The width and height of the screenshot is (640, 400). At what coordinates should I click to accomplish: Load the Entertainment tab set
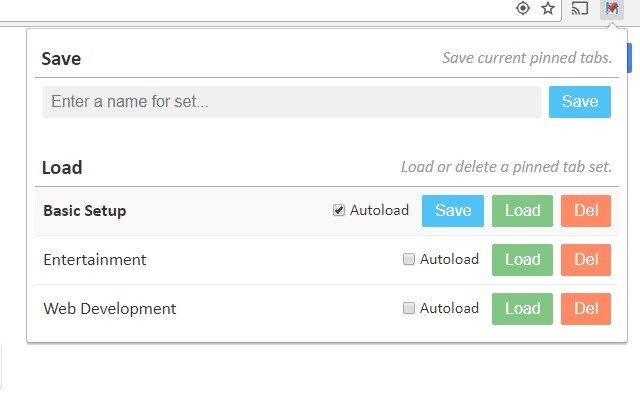522,260
